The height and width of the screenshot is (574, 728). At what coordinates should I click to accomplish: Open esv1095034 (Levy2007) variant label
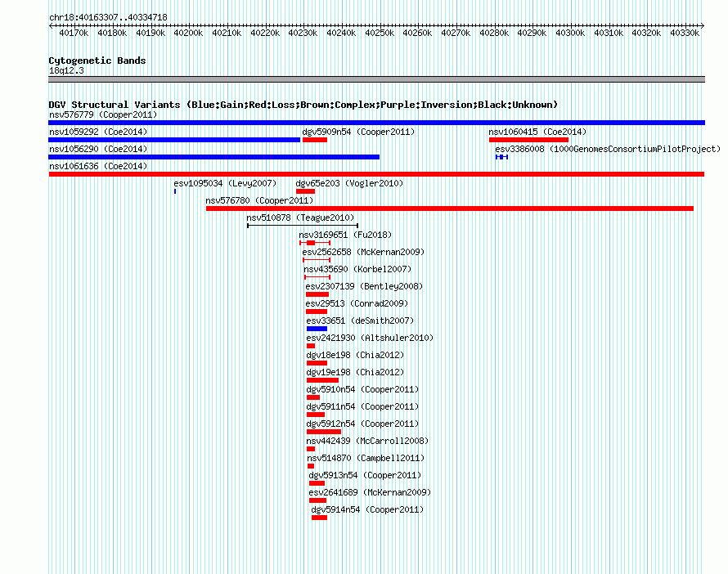225,183
